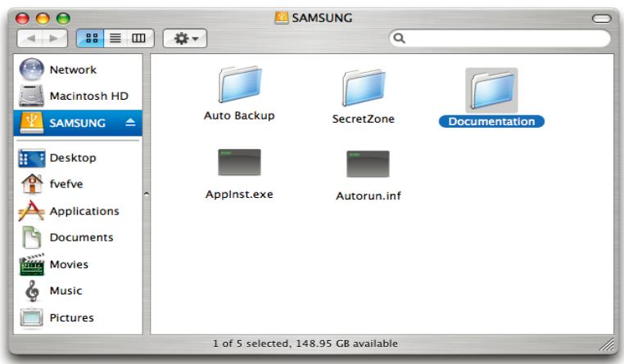This screenshot has height=364, width=624.
Task: Click the status bar selection text
Action: click(305, 344)
